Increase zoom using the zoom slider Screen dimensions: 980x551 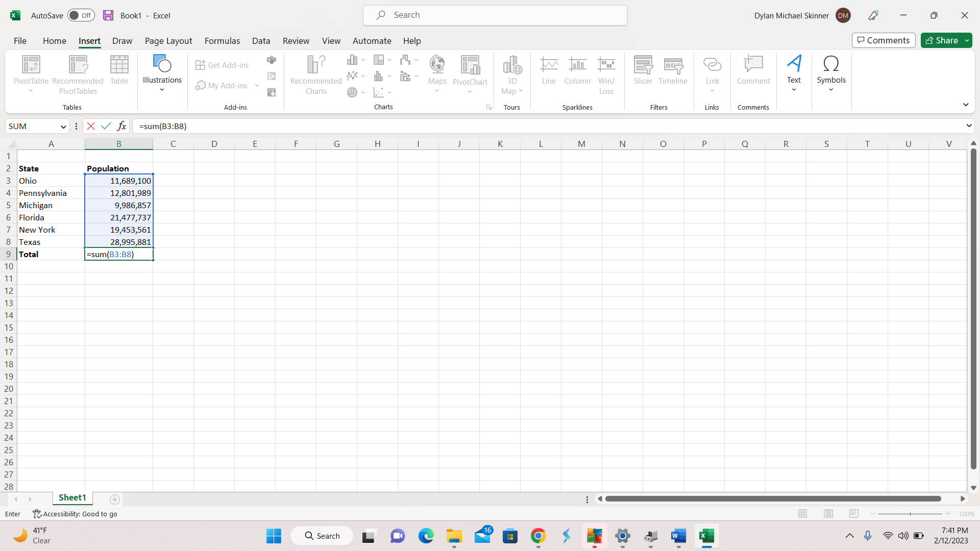[x=948, y=514]
